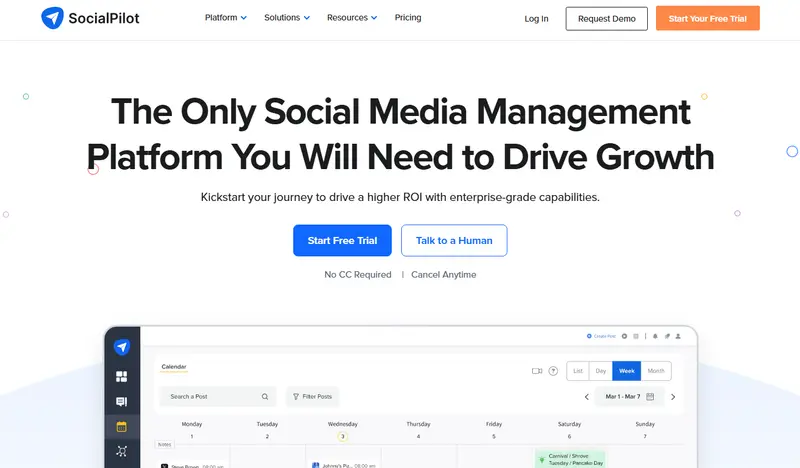Expand the Resources dropdown chevron
This screenshot has height=468, width=800.
(x=374, y=18)
